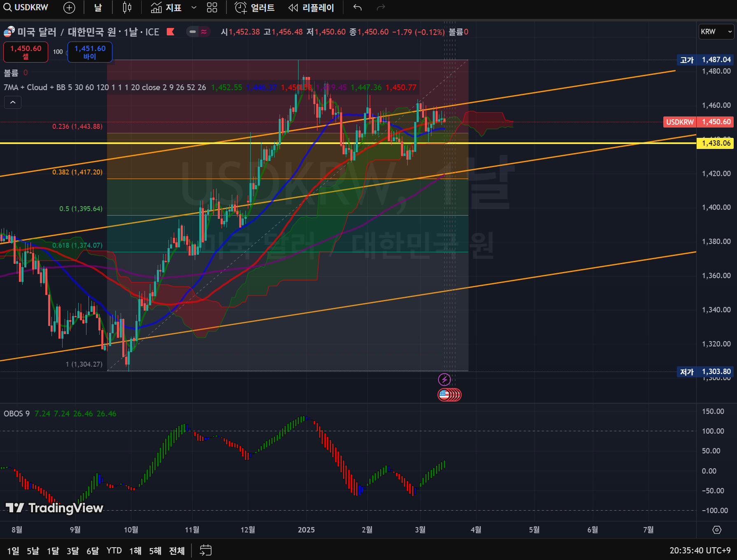
Task: Start bar replay with 리플레이
Action: (x=311, y=8)
